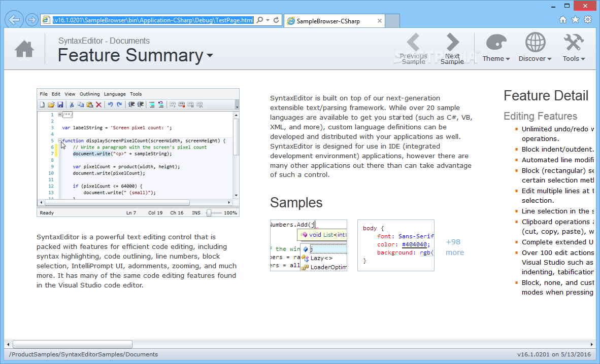Click the run macro icon in editor toolbar
The image size is (600, 364).
pos(173,105)
